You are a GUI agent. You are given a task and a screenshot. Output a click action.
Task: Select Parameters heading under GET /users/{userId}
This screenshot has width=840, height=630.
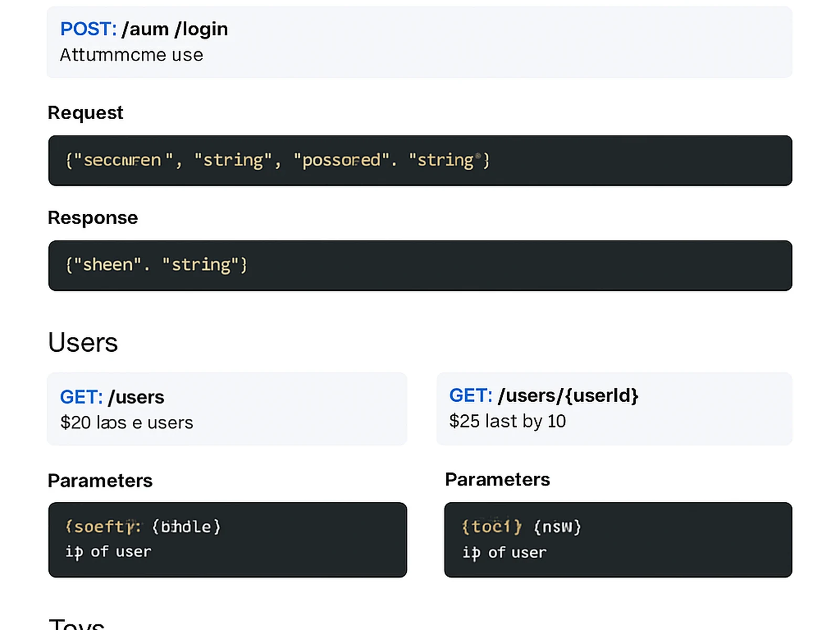click(x=498, y=479)
